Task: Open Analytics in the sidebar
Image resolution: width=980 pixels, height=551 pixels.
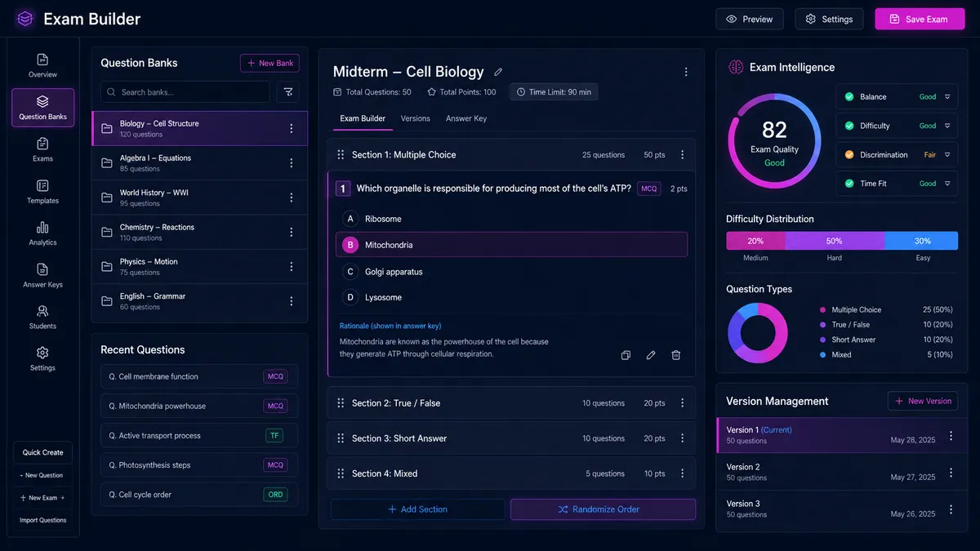Action: [42, 233]
